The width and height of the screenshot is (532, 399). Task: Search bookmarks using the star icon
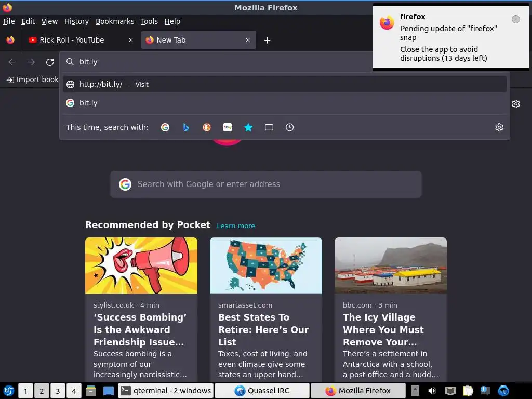click(x=248, y=127)
